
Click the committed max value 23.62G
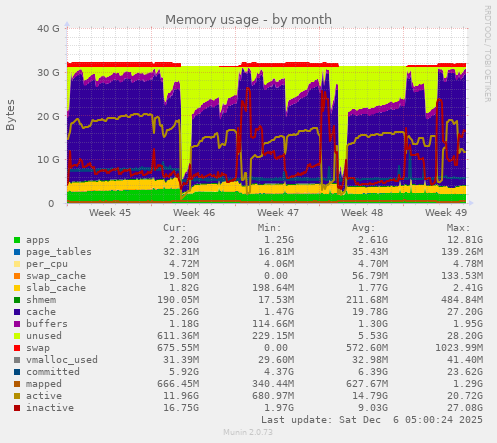[465, 372]
